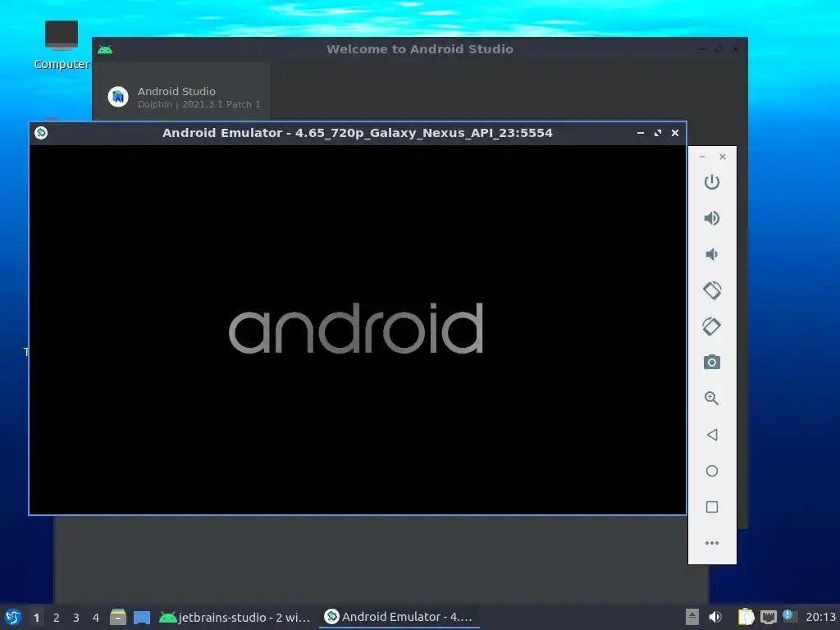This screenshot has width=840, height=630.
Task: Maximize the Android Emulator window
Action: point(658,133)
